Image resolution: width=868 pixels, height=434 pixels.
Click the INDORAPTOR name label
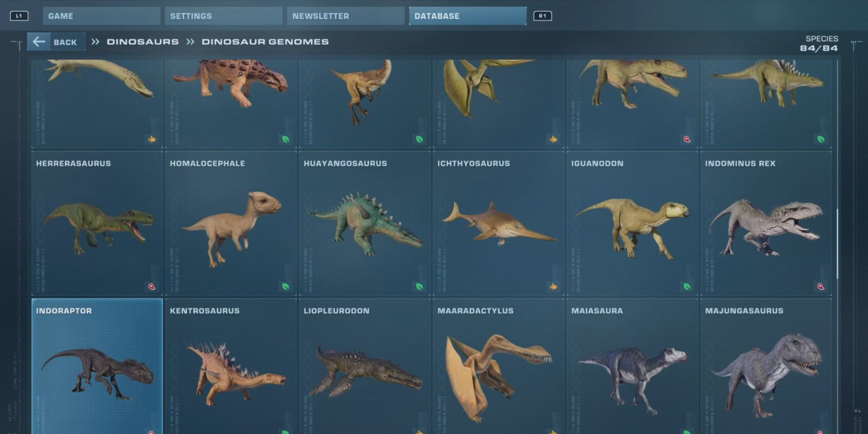64,311
